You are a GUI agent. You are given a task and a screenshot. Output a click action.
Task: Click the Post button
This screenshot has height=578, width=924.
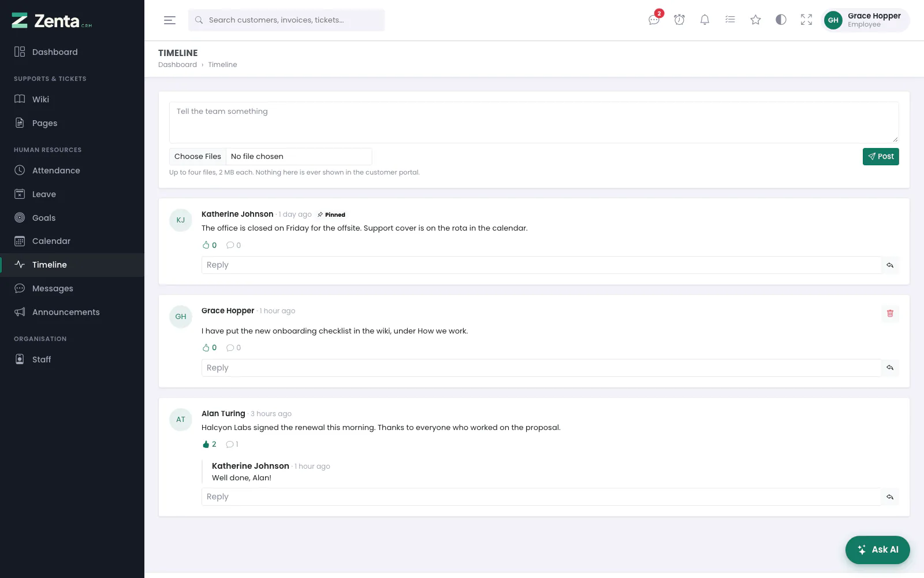[x=881, y=157]
